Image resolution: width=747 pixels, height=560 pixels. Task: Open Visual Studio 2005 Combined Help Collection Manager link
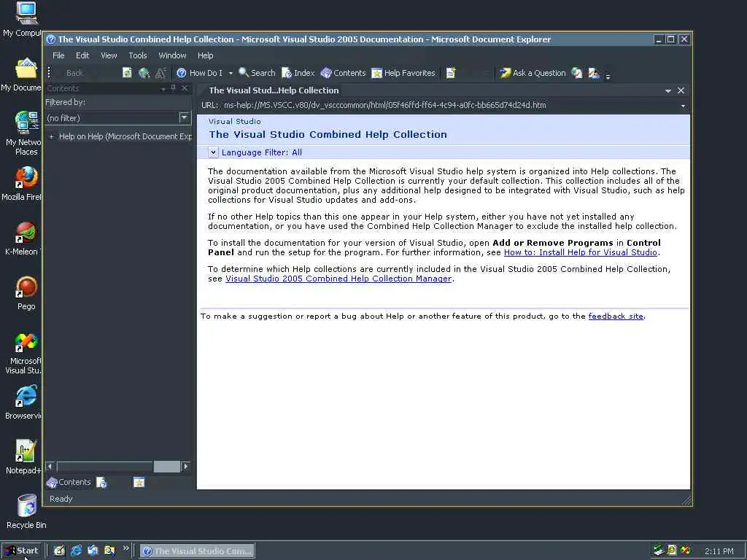pos(338,279)
